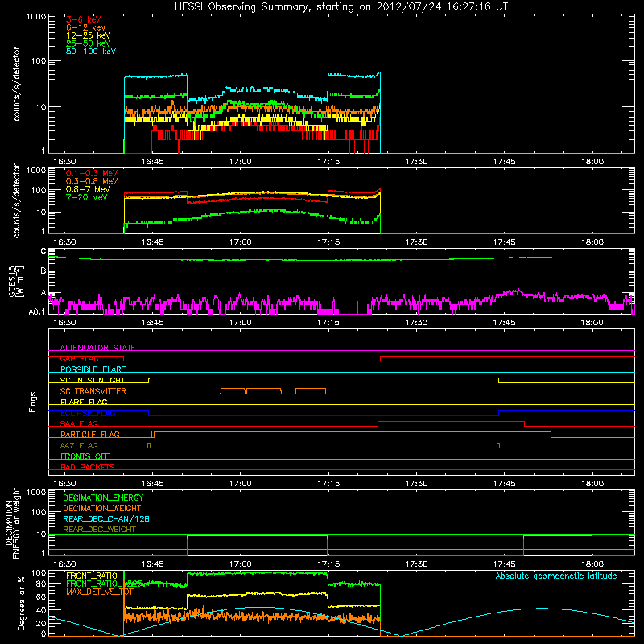Select the 6-12 keV legend label

(x=86, y=27)
